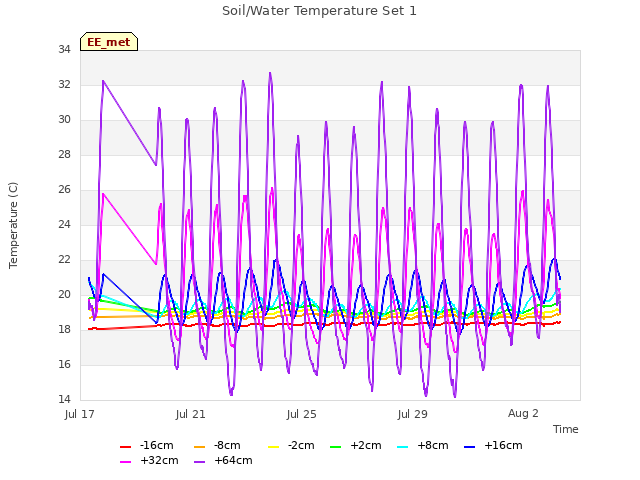
Task: Click the Jul 25 x-axis tick label
Action: click(302, 414)
